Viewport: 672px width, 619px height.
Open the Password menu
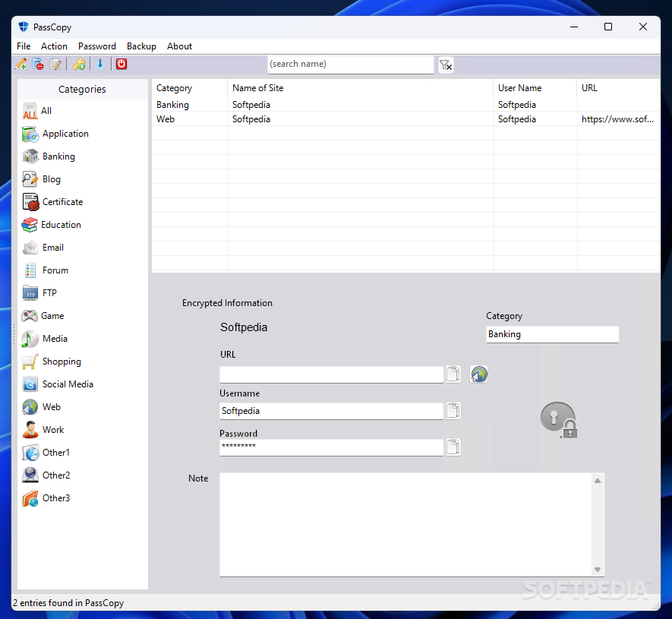(x=97, y=46)
